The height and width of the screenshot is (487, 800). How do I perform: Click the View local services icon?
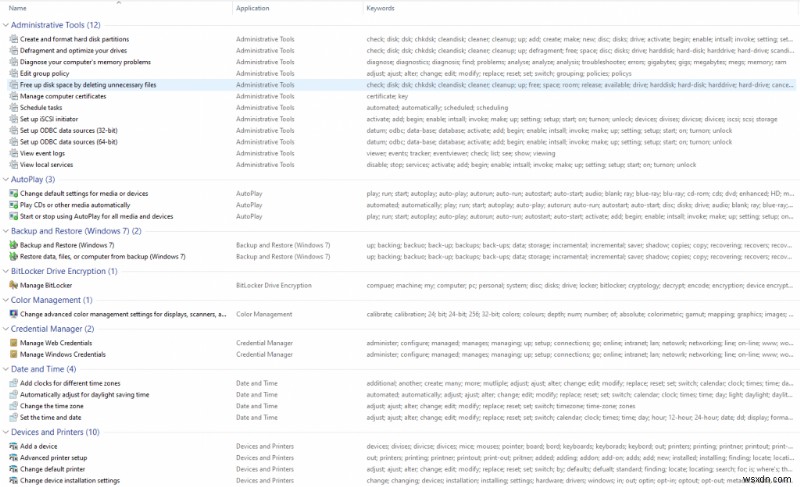click(x=14, y=165)
